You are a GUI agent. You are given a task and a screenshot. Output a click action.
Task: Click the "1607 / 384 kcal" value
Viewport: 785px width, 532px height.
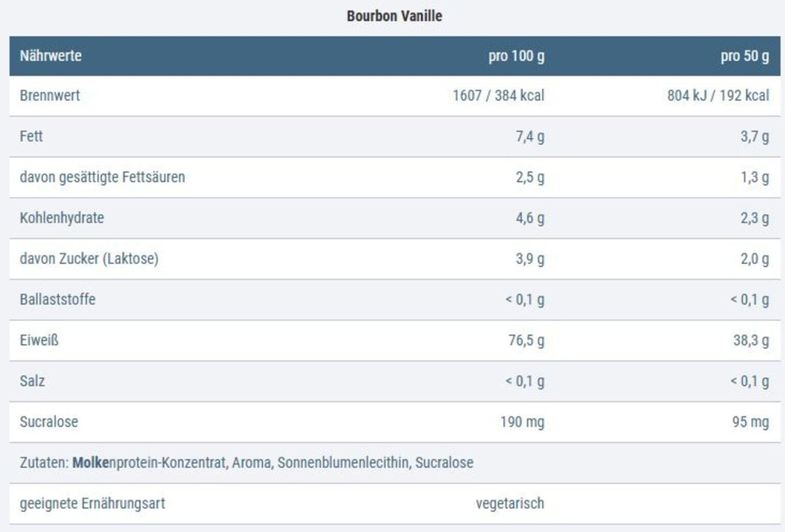[498, 96]
